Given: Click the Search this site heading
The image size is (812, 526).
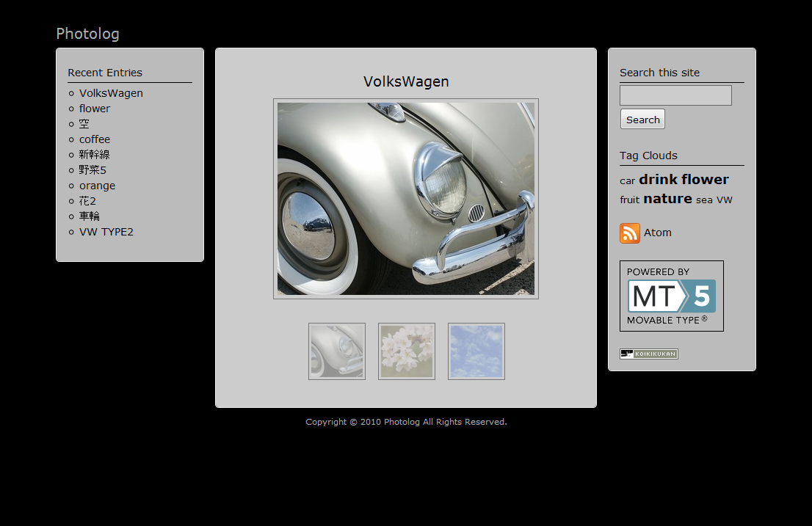Looking at the screenshot, I should [x=660, y=73].
